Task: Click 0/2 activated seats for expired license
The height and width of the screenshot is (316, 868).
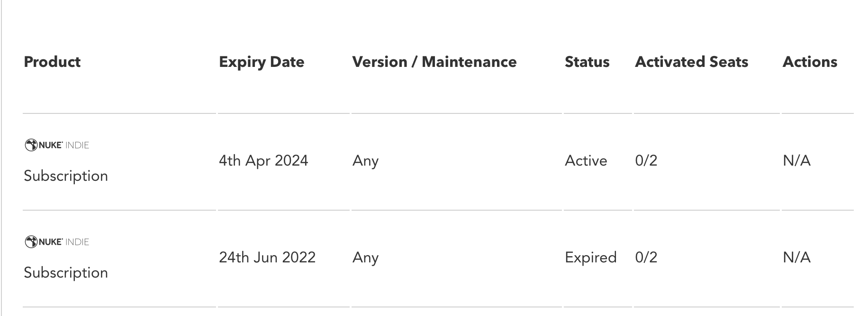Action: pyautogui.click(x=646, y=257)
